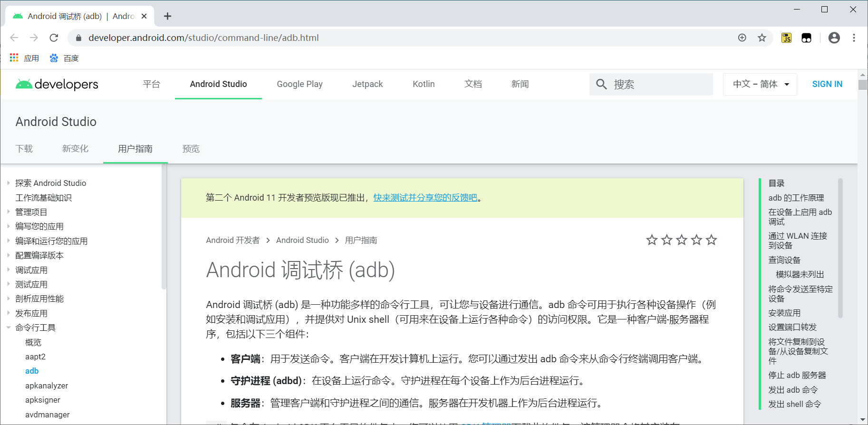Click the search magnifier icon
Screen dimensions: 868x425
pos(601,84)
